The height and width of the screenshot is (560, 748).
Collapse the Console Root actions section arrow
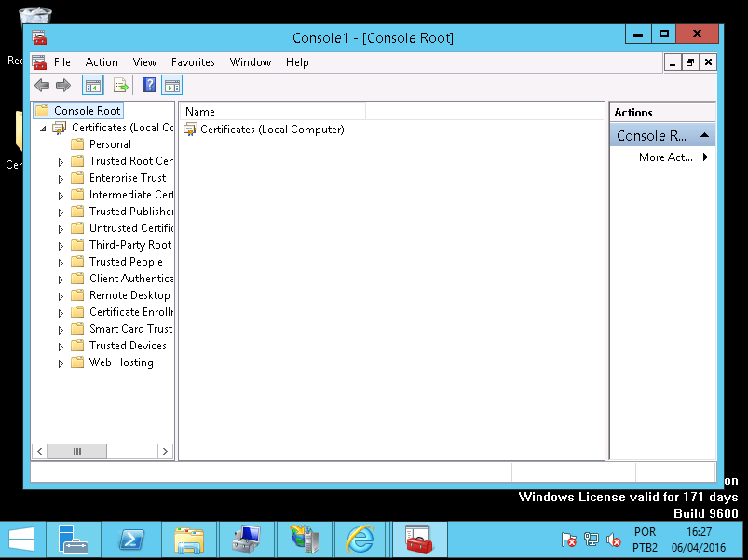pyautogui.click(x=704, y=135)
